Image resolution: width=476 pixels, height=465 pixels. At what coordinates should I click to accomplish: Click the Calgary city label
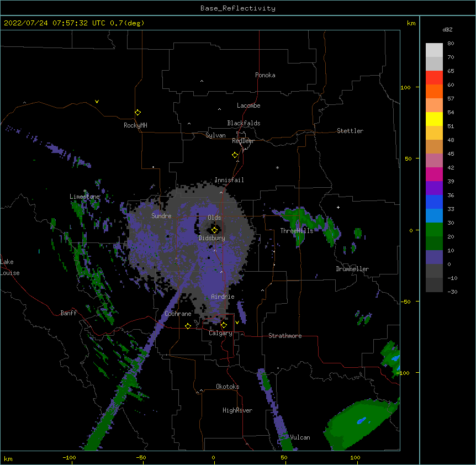(220, 333)
